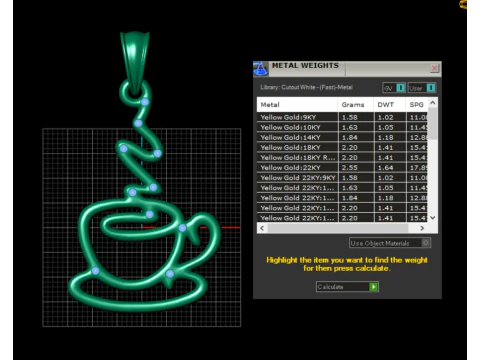The image size is (480, 360).
Task: Click DWT value 1.18 in Yellow Gold:14KY row
Action: coord(386,137)
